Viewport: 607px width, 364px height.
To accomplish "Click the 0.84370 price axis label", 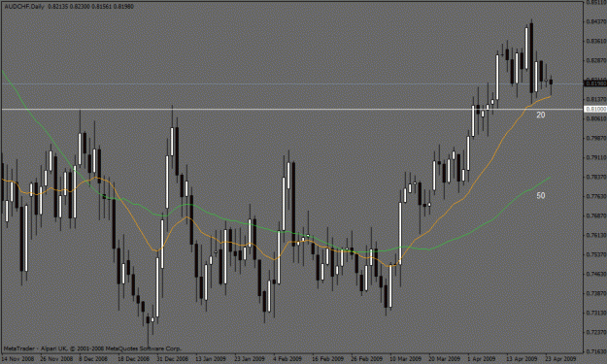I will pos(596,21).
